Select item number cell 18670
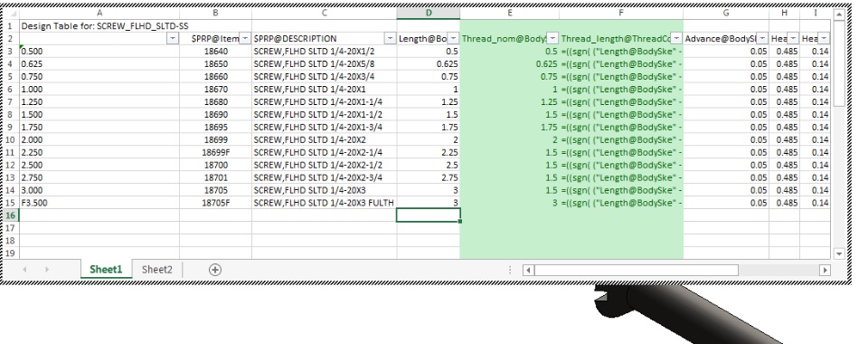The width and height of the screenshot is (868, 344). point(215,90)
